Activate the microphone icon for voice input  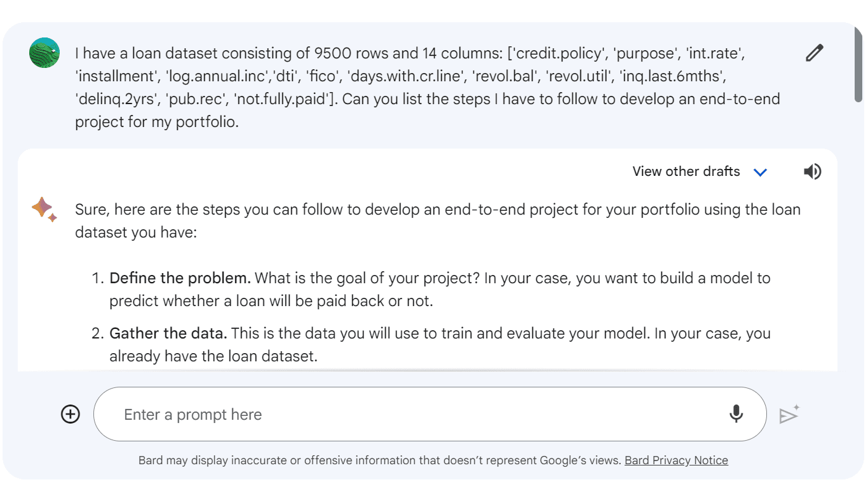pos(736,414)
